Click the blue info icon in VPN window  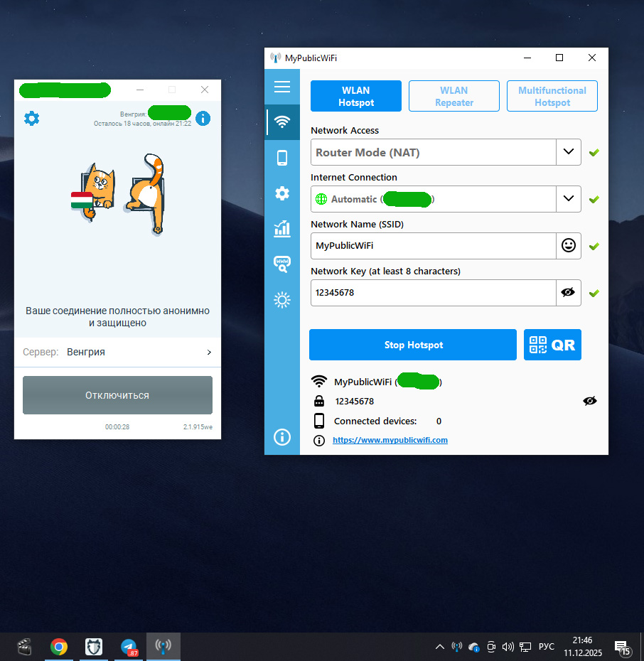click(x=203, y=119)
